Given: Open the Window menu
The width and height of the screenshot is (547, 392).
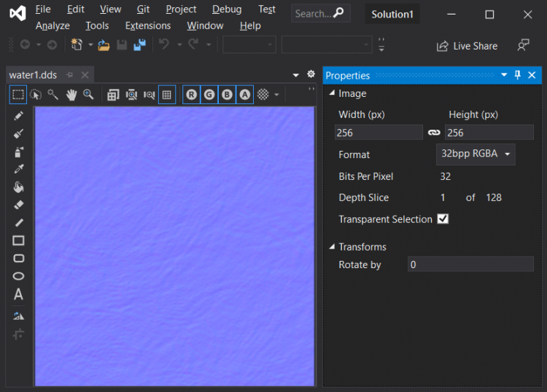Looking at the screenshot, I should [x=205, y=26].
